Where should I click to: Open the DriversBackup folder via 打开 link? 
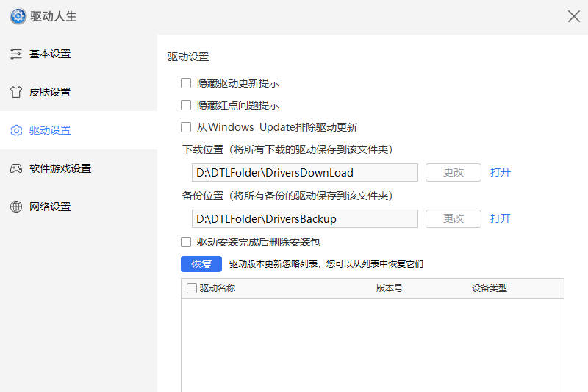point(501,218)
